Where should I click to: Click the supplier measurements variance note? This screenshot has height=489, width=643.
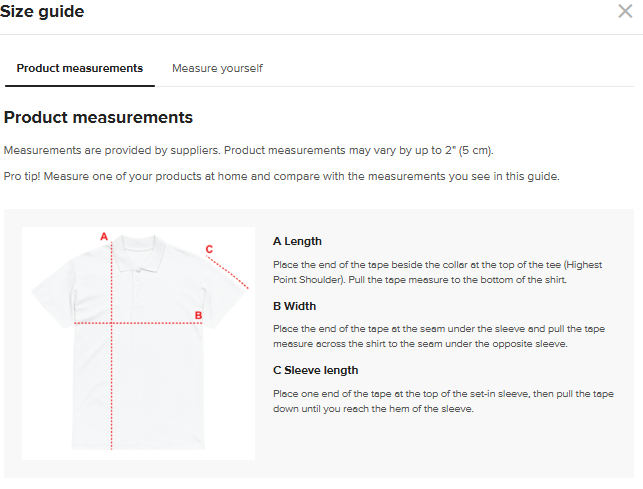click(249, 150)
